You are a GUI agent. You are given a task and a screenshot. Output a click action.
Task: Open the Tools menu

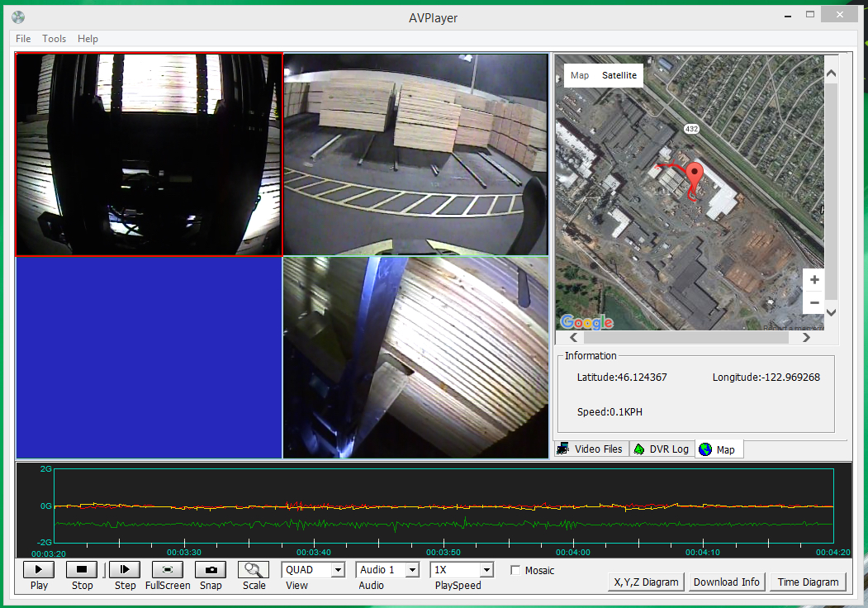pyautogui.click(x=55, y=39)
